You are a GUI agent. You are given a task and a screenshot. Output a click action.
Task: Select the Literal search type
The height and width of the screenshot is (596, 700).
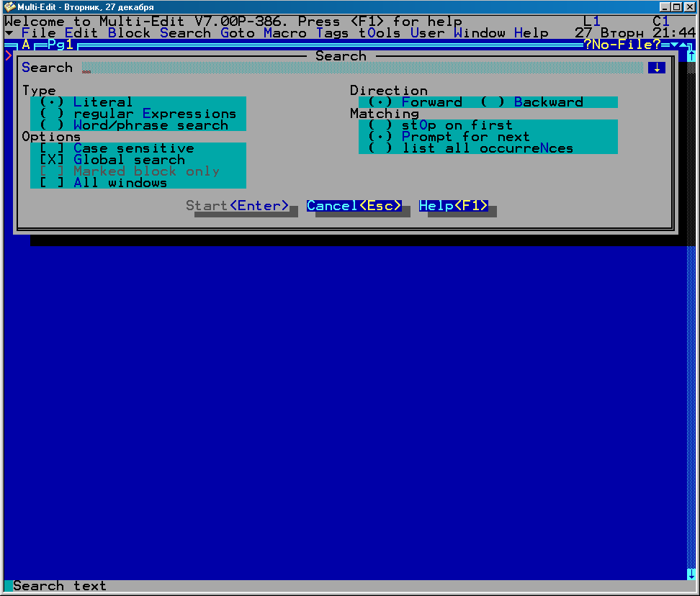[x=86, y=102]
